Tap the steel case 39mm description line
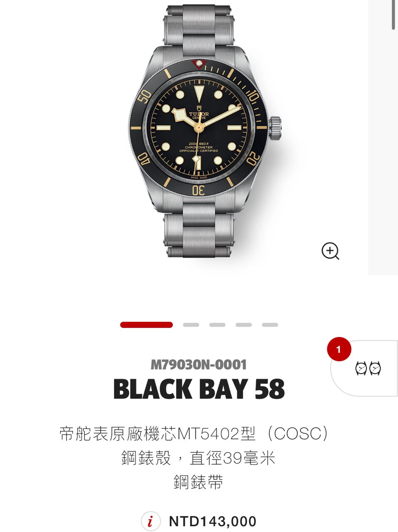The height and width of the screenshot is (532, 398). [199, 458]
